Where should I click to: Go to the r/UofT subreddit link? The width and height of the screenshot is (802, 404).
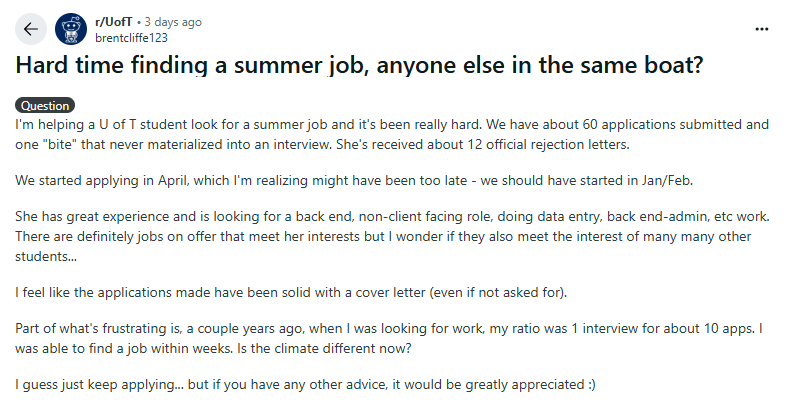point(113,21)
